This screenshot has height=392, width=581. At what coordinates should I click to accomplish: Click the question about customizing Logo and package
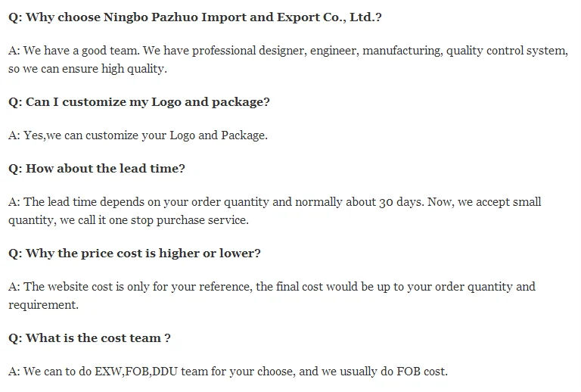(138, 101)
